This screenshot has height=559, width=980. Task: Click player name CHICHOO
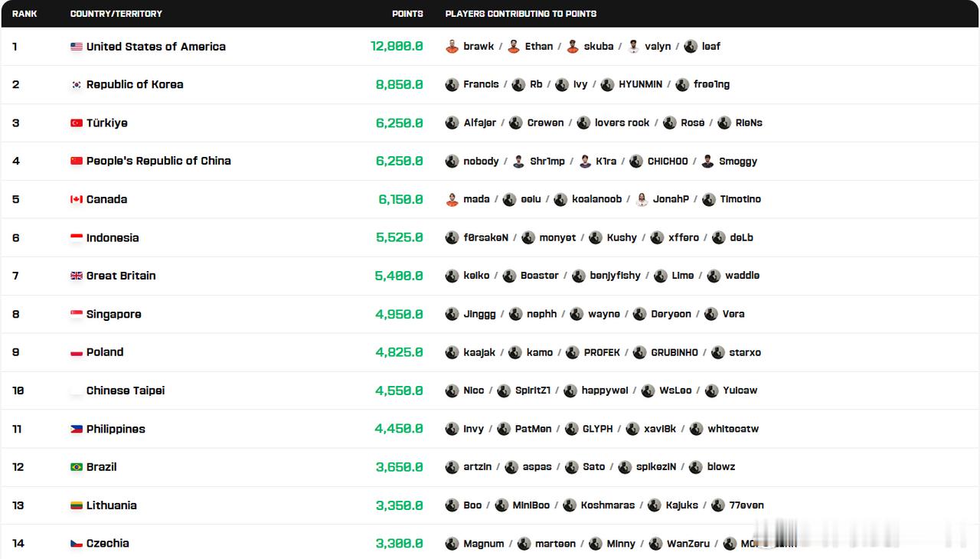(668, 161)
